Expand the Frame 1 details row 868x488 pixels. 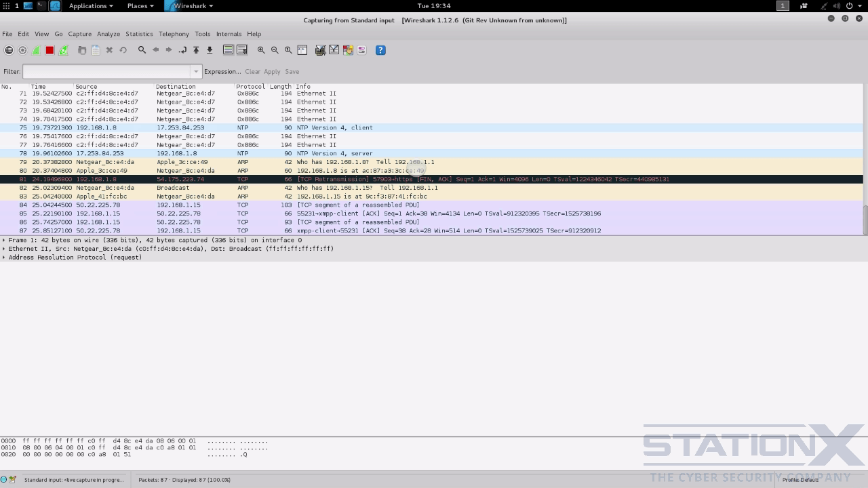4,240
